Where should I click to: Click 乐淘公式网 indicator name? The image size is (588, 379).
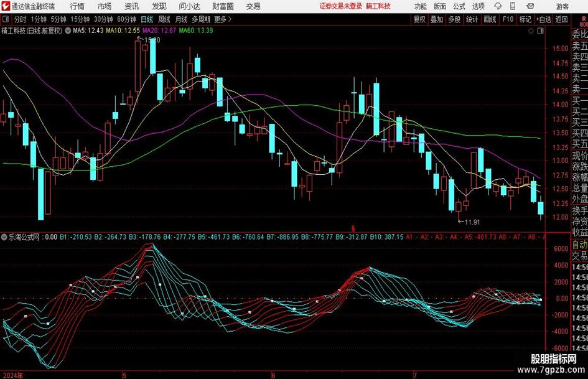coord(24,237)
